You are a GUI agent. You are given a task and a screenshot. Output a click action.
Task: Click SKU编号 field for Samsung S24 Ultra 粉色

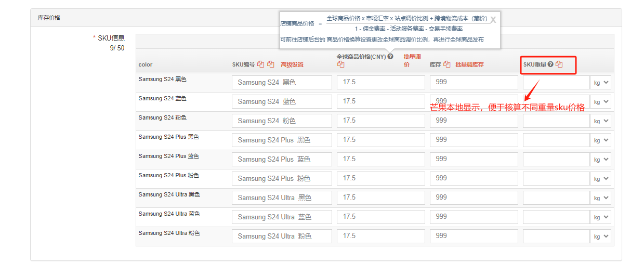tap(282, 236)
